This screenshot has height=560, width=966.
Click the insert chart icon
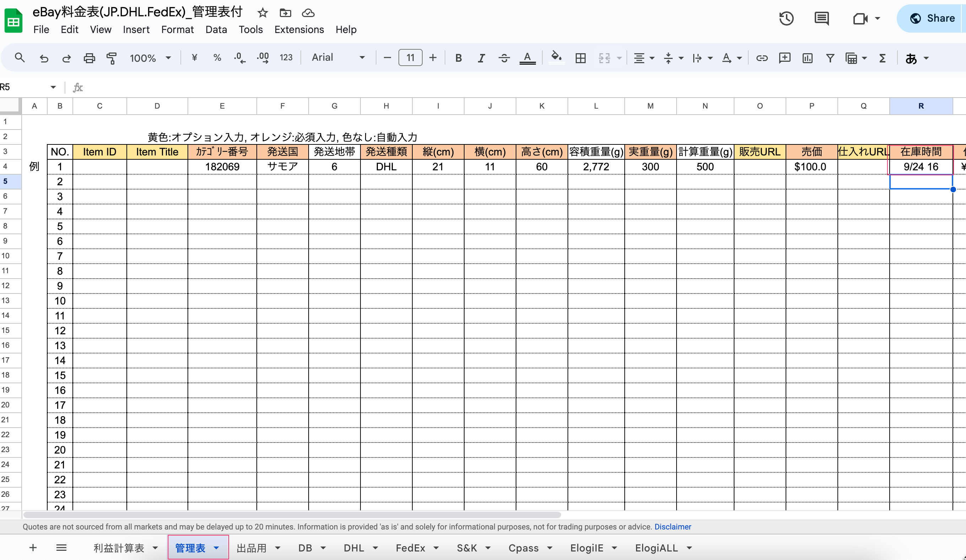[807, 58]
